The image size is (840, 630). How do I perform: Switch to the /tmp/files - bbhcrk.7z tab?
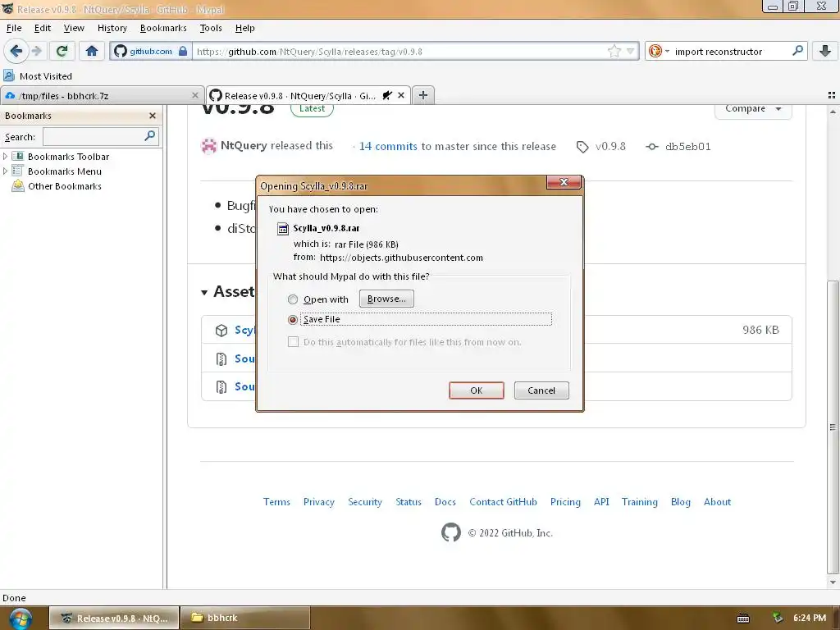click(102, 96)
